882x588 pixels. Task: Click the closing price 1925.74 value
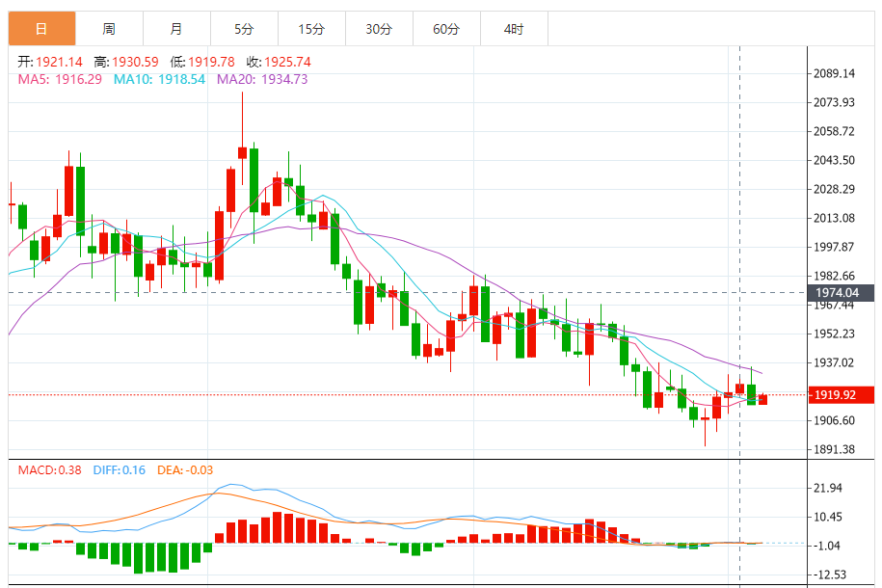287,62
